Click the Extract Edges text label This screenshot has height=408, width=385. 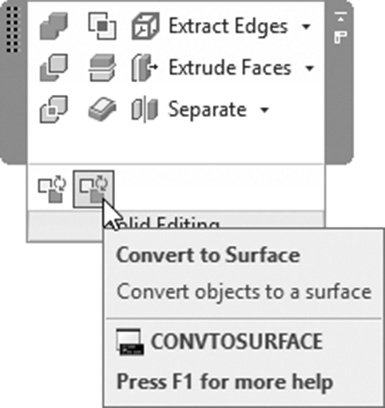[x=228, y=26]
